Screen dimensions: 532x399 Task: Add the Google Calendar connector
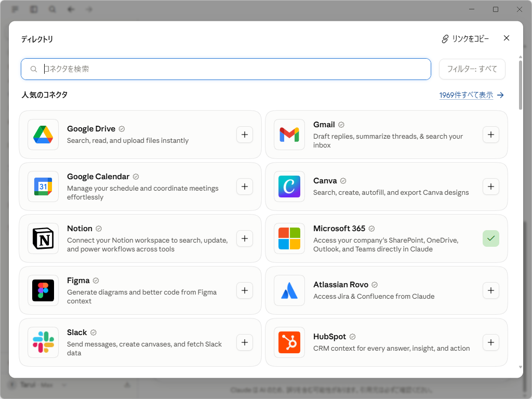coord(245,187)
